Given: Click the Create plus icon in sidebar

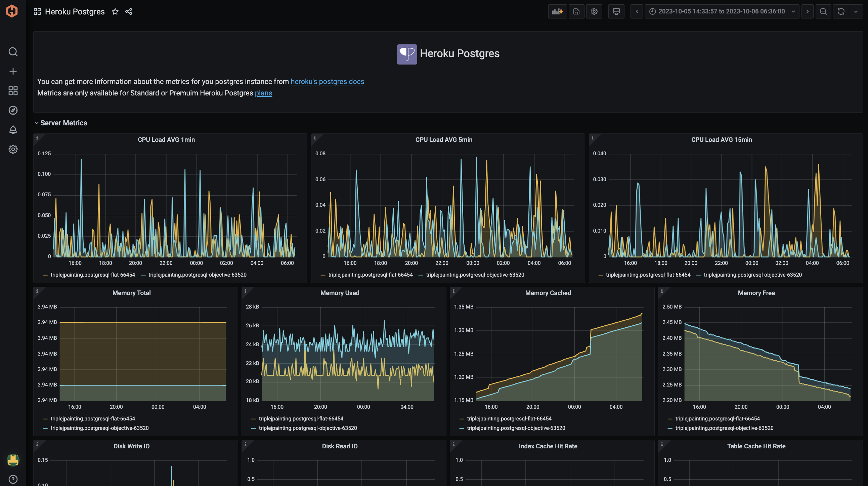Looking at the screenshot, I should [13, 71].
